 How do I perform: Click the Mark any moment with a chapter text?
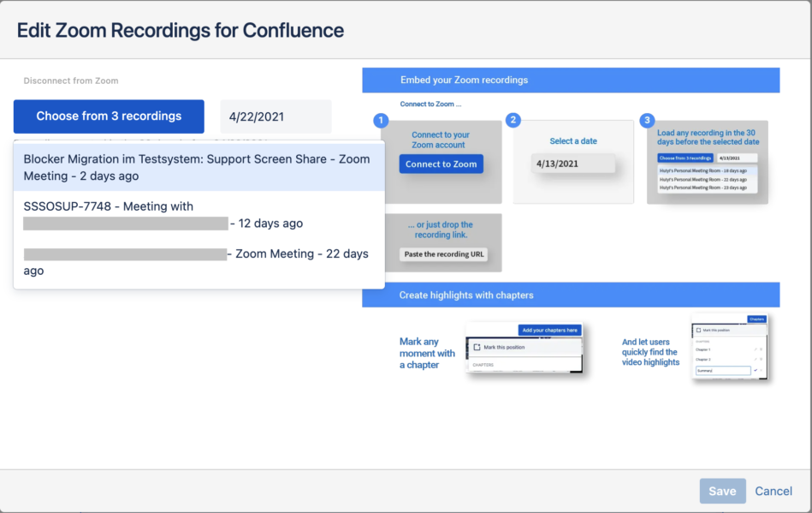point(427,354)
